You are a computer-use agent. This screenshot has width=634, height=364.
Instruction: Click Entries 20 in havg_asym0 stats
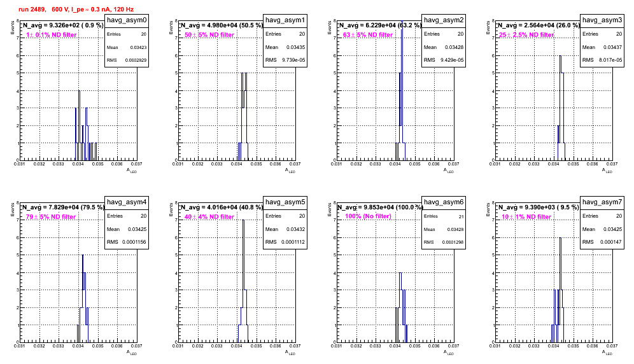click(127, 34)
